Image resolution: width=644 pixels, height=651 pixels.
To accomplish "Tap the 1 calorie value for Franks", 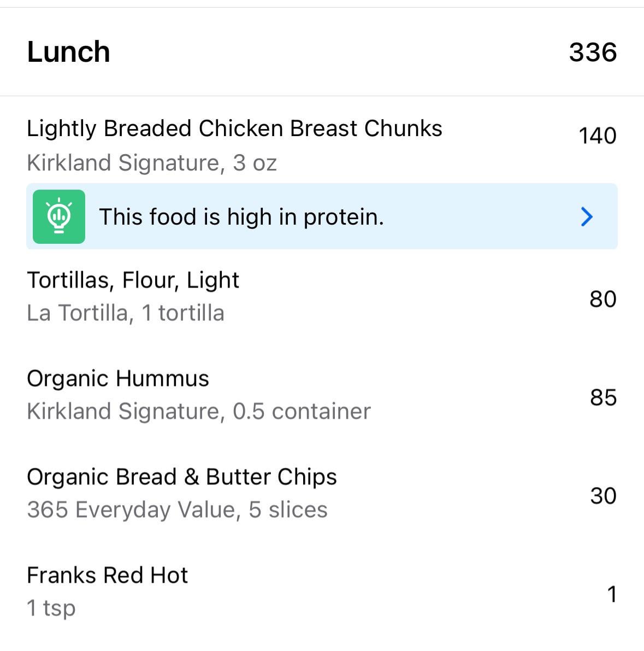I will tap(612, 594).
